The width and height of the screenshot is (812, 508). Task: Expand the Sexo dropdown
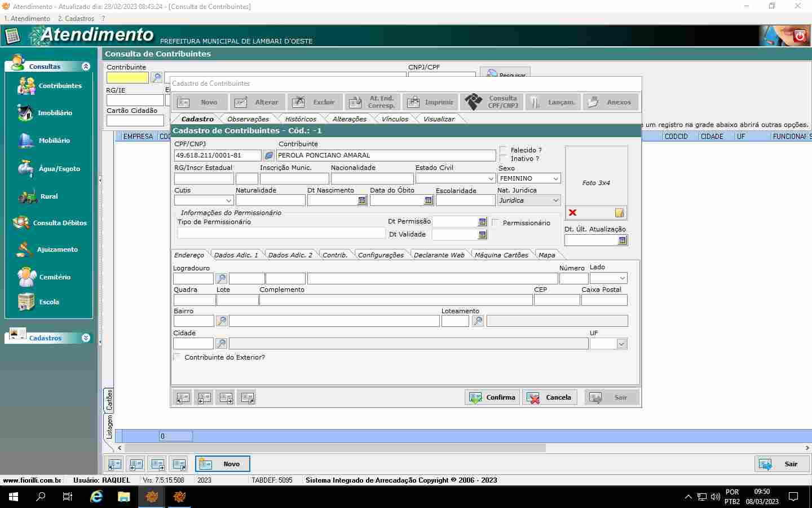(x=555, y=178)
